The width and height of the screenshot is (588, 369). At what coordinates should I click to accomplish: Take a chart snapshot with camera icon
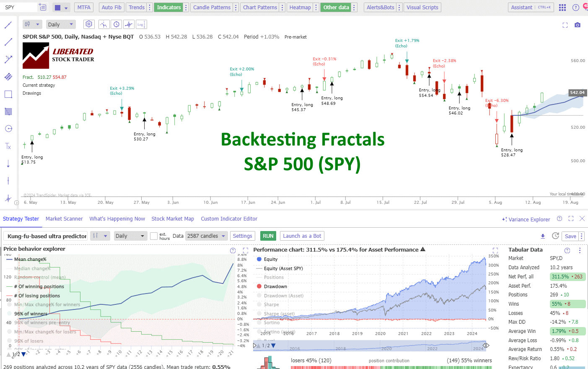click(577, 25)
